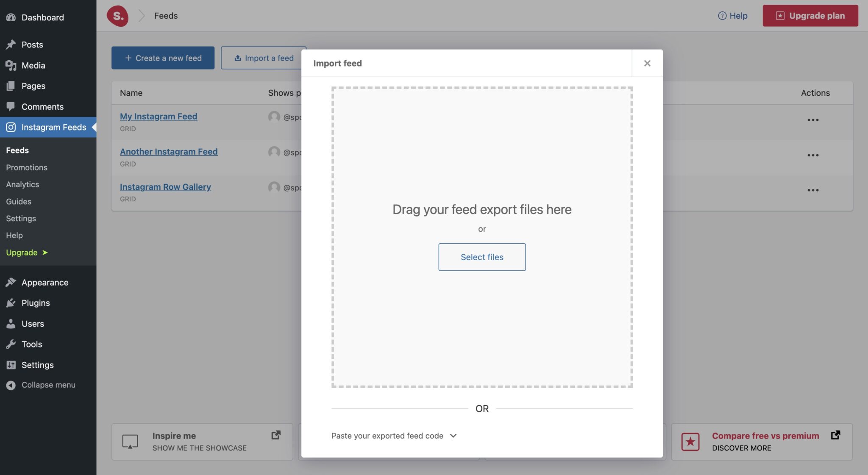Click the Posts pushpin icon
This screenshot has width=868, height=475.
point(11,44)
